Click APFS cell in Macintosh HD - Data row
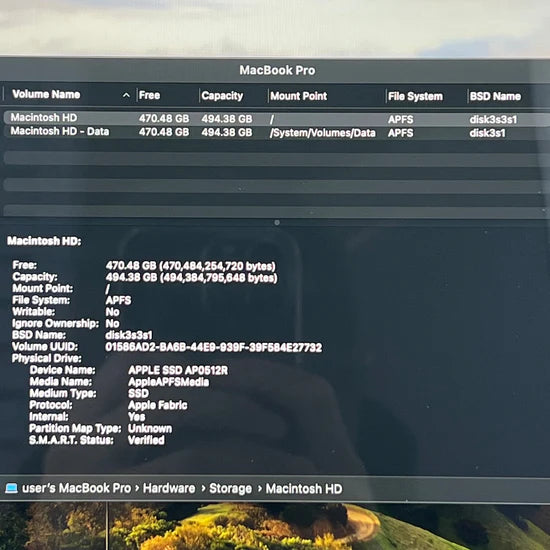 [x=401, y=133]
